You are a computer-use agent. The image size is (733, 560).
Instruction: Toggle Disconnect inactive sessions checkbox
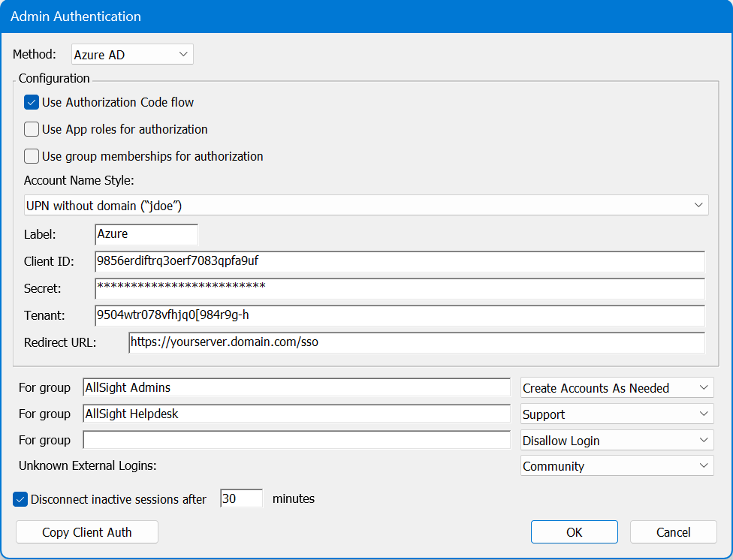click(x=21, y=498)
